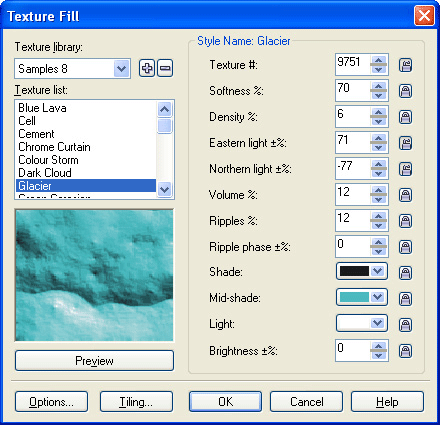Click the lock icon beside Ripples %
Viewport: 440px width, 425px height.
click(405, 221)
